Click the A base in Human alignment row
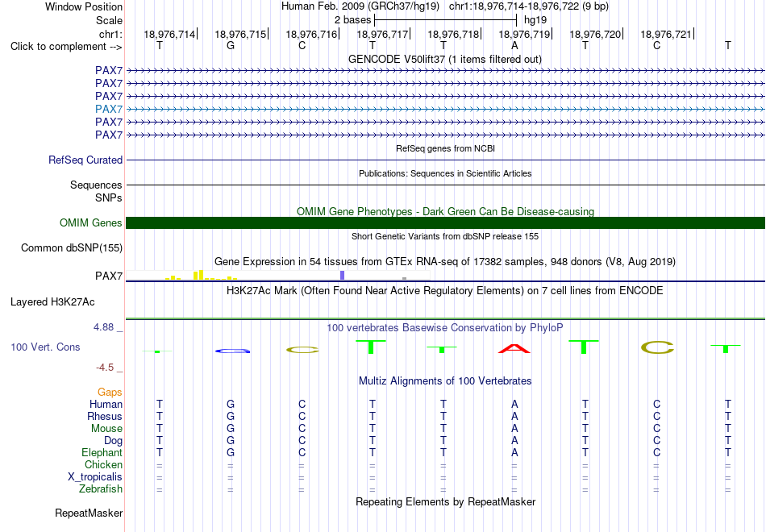 pos(514,404)
